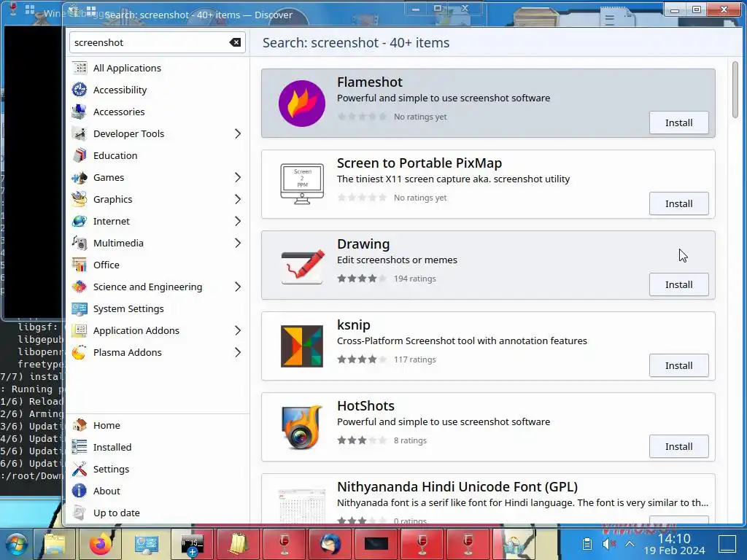Expand the Games category arrow
Screen dimensions: 747x560
click(238, 178)
